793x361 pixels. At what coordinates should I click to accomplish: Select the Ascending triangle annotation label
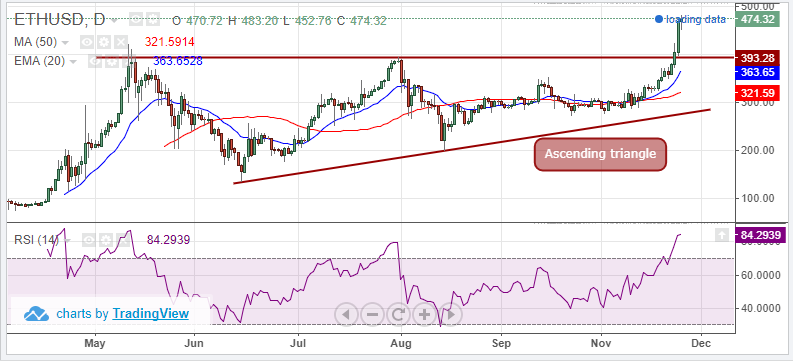coord(600,154)
